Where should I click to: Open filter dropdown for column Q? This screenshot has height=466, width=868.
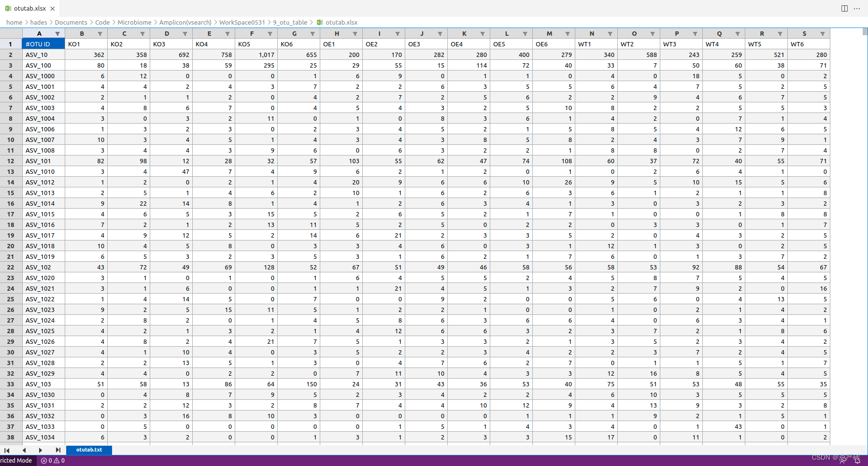click(738, 34)
